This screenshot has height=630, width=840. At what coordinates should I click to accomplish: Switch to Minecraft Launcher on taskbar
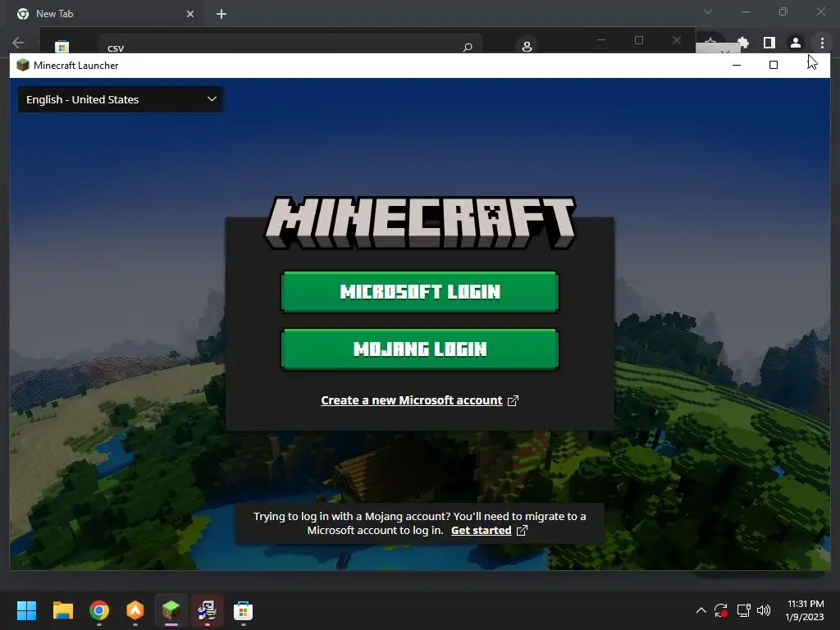point(171,610)
